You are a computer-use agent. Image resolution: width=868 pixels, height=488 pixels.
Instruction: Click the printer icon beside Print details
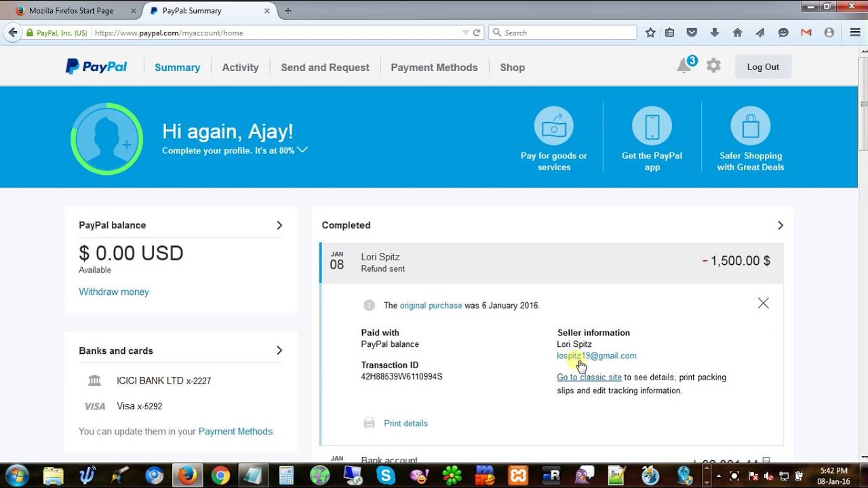[x=370, y=423]
